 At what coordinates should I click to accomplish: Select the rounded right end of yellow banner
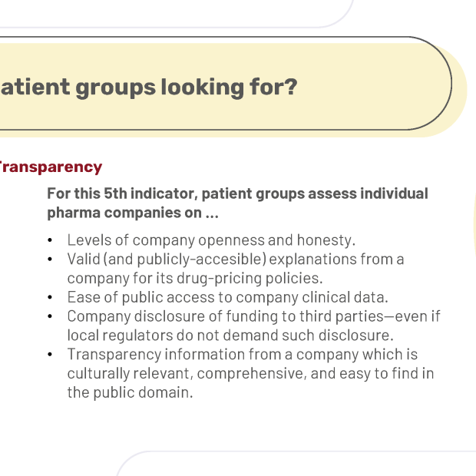[437, 87]
